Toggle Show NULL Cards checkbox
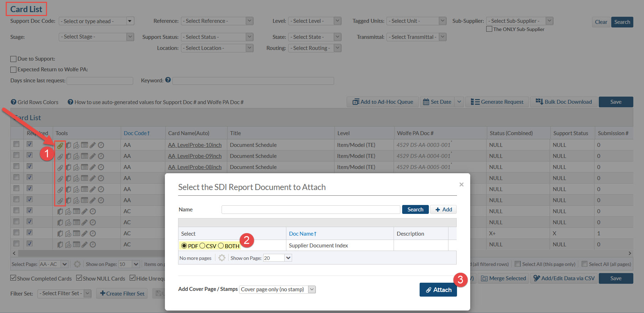 pyautogui.click(x=79, y=278)
